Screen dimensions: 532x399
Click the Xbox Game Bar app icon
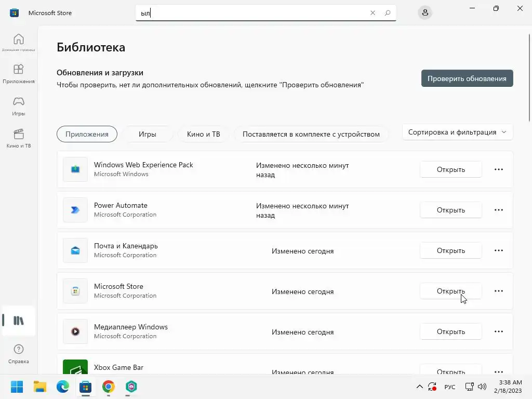click(x=75, y=367)
